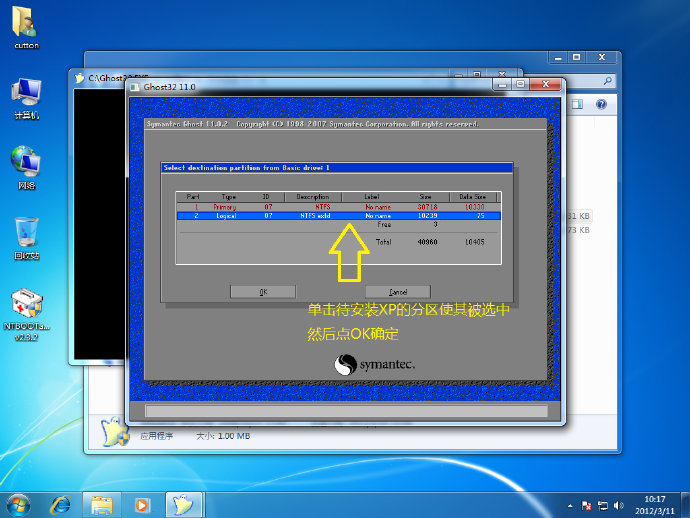Click search magnifier in Explorer window
The width and height of the screenshot is (690, 518).
point(608,81)
